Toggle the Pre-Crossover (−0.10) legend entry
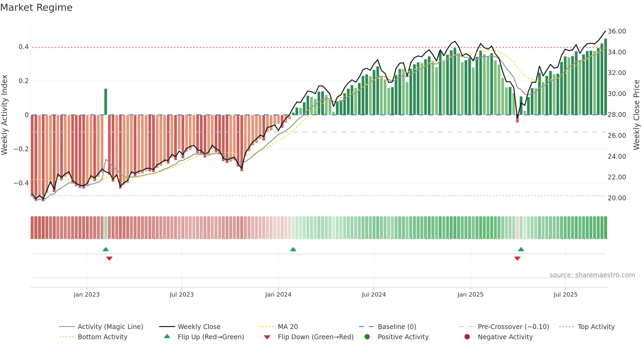644x362 pixels. 504,327
